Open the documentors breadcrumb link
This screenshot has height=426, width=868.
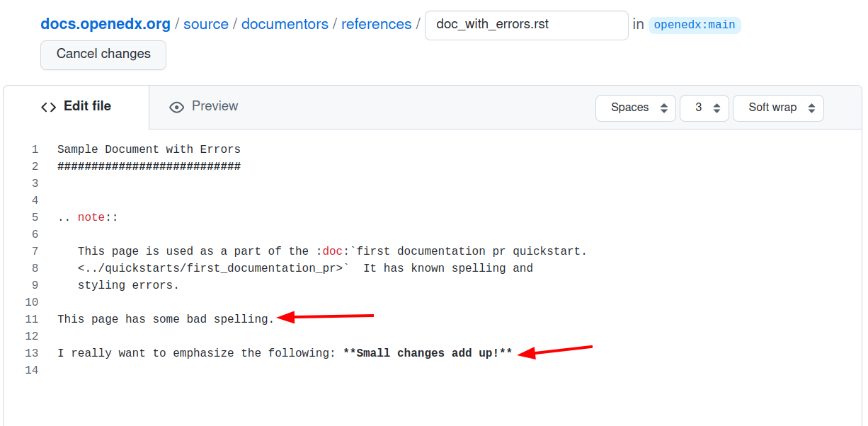(x=285, y=23)
